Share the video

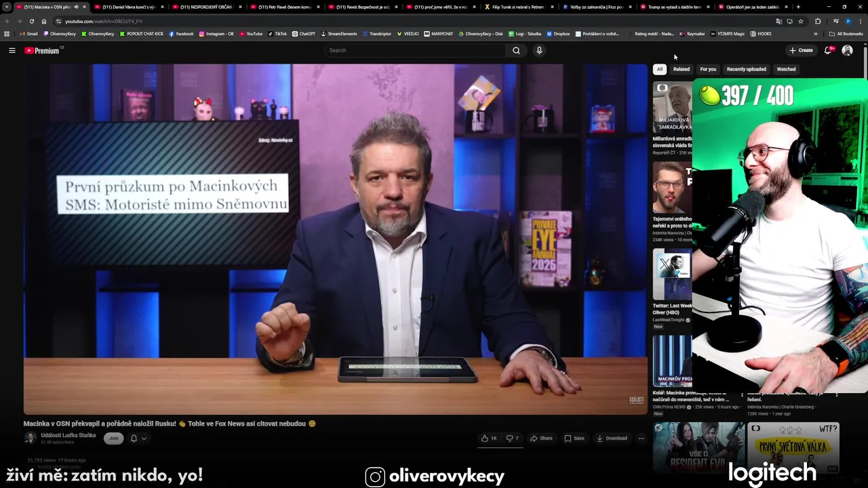(541, 439)
